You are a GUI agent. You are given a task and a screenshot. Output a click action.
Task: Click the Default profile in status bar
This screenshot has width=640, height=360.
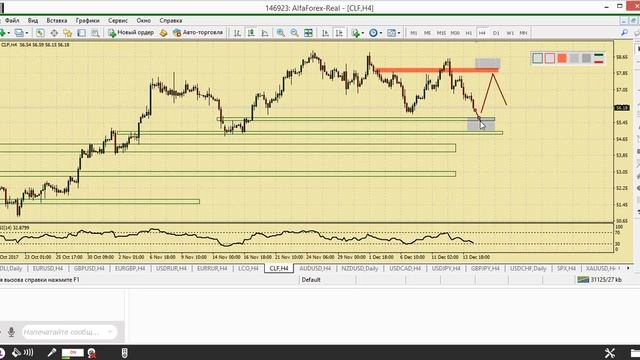pos(311,280)
